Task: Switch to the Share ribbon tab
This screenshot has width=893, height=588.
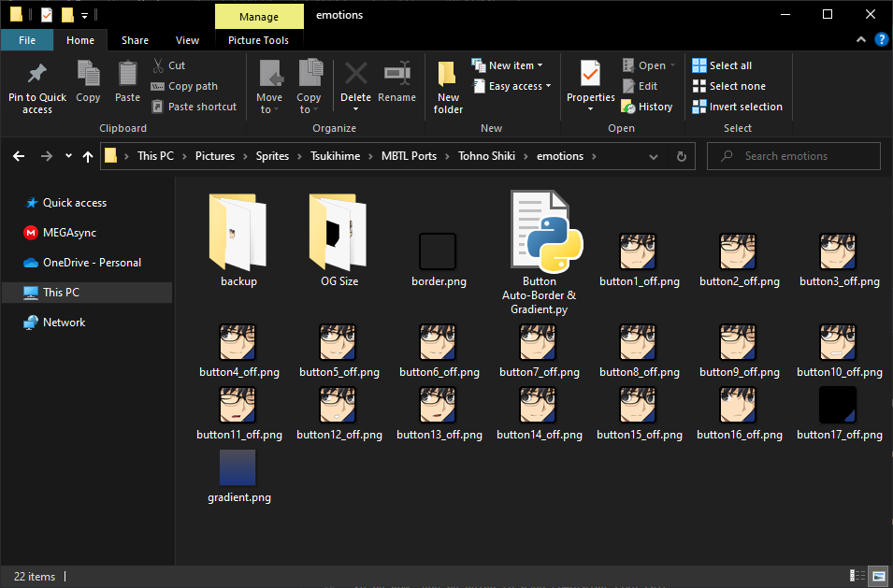Action: click(135, 40)
